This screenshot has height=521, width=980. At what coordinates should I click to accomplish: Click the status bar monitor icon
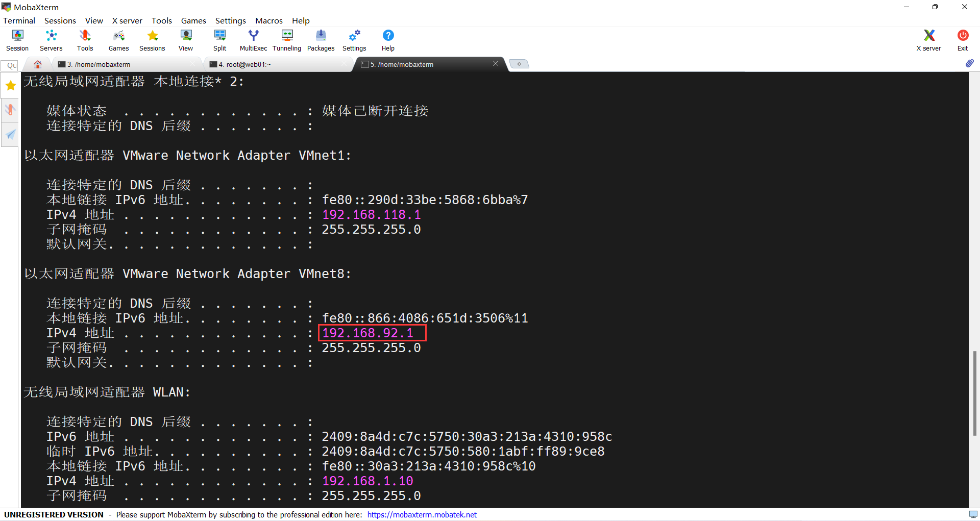pos(973,514)
